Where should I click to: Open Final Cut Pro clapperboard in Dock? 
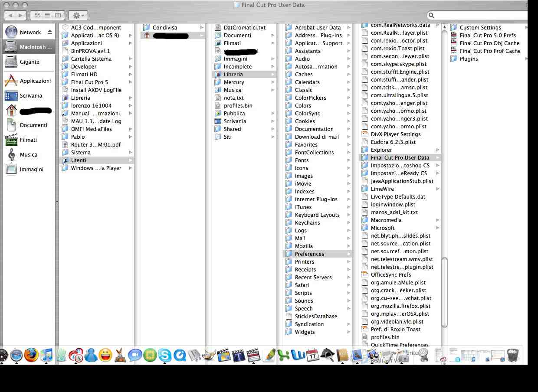pyautogui.click(x=253, y=355)
